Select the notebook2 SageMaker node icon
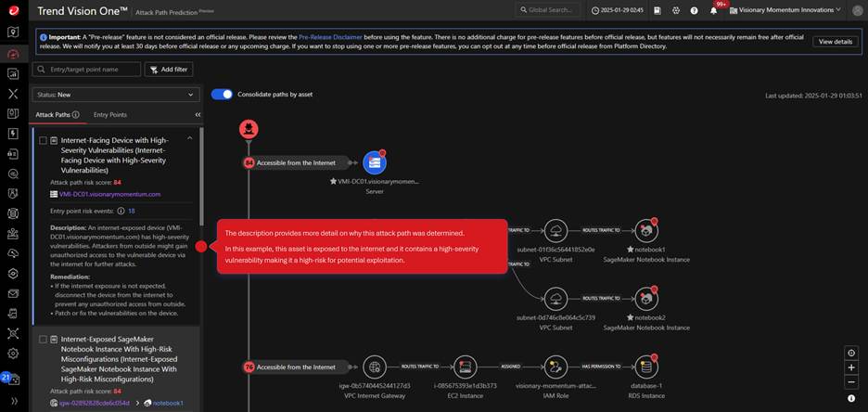 click(x=646, y=299)
